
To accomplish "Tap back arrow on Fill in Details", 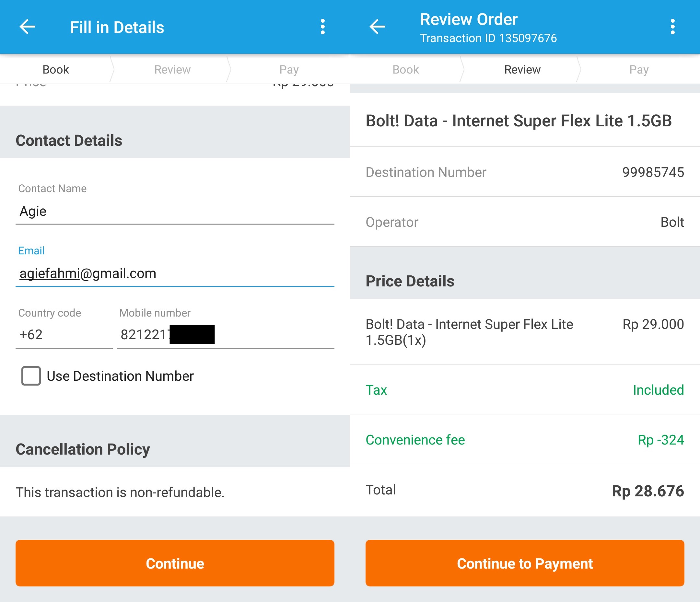I will click(x=28, y=27).
